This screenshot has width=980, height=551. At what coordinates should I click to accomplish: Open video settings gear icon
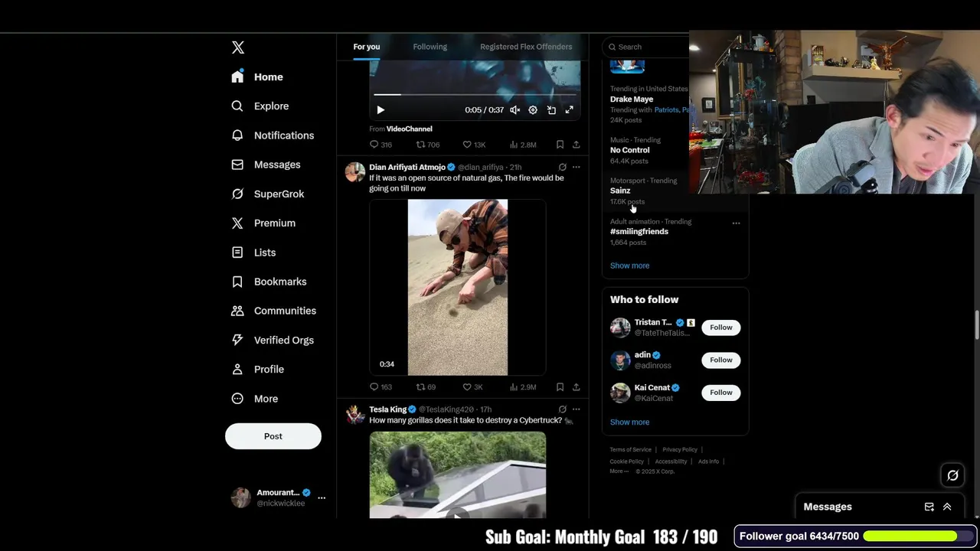pyautogui.click(x=533, y=110)
